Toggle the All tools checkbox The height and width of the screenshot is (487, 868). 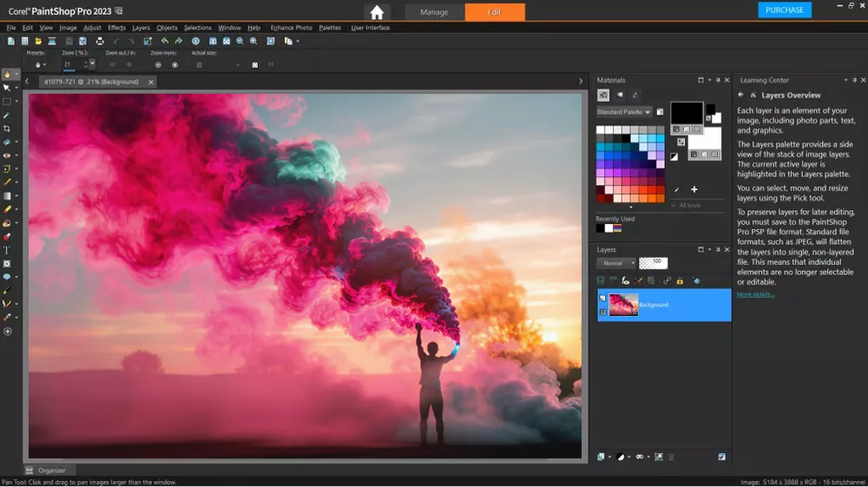click(674, 206)
